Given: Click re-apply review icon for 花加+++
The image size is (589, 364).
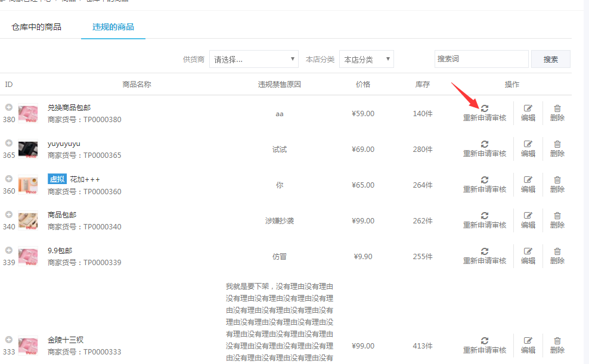Looking at the screenshot, I should (484, 180).
